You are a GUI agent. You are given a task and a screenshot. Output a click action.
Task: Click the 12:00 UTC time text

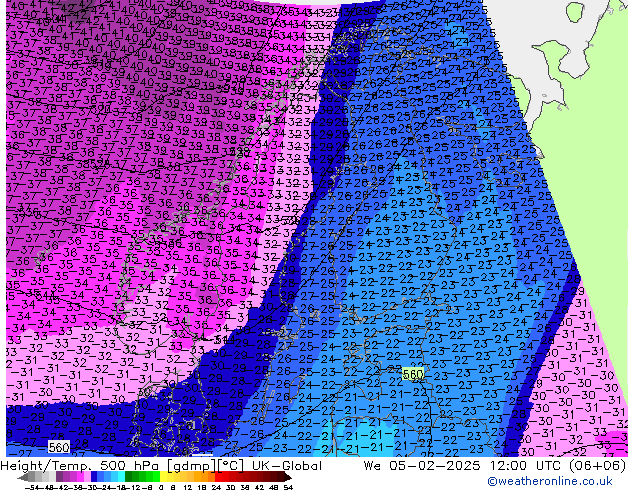527,466
